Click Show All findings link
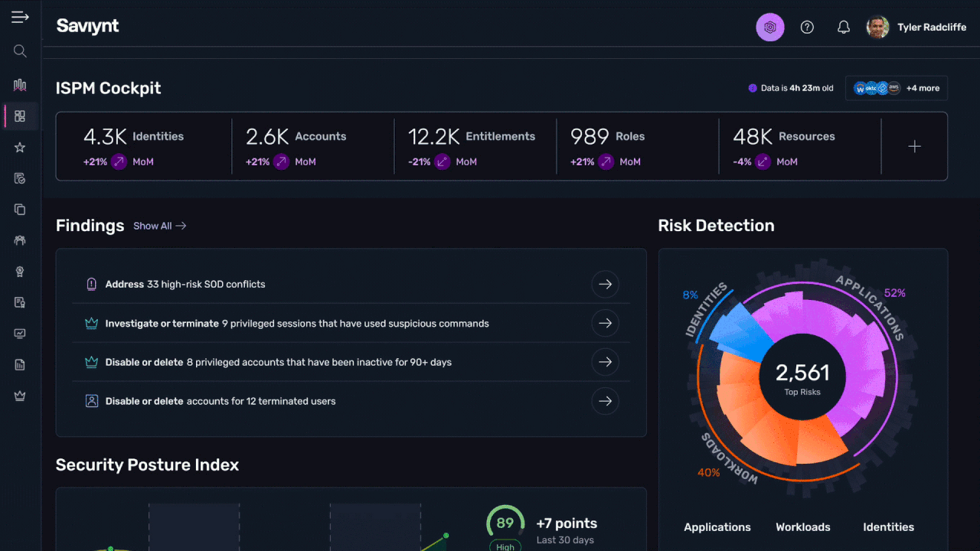The image size is (980, 551). click(x=159, y=226)
